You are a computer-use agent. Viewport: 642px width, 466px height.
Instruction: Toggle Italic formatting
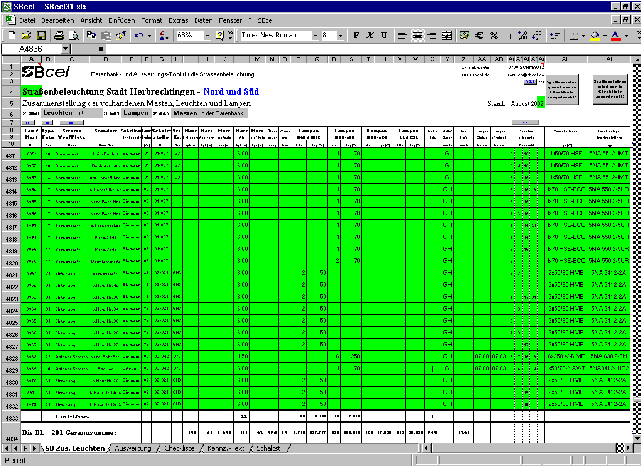click(370, 36)
